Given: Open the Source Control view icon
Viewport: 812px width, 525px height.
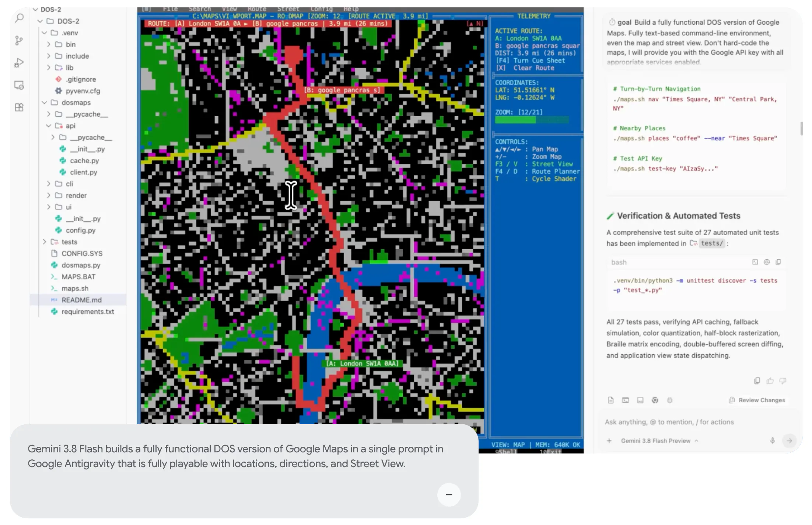Looking at the screenshot, I should pyautogui.click(x=19, y=40).
